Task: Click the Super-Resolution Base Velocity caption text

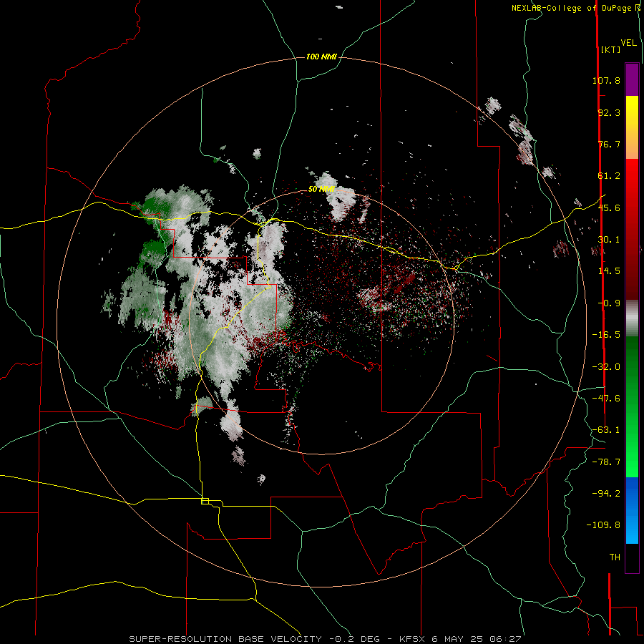Action: [x=326, y=639]
